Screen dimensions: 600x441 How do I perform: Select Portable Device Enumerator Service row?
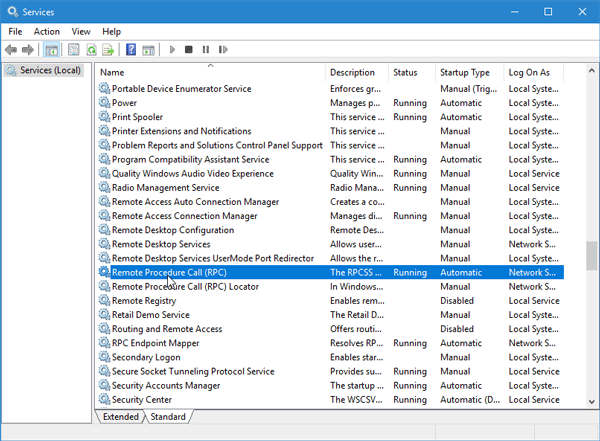(x=331, y=88)
